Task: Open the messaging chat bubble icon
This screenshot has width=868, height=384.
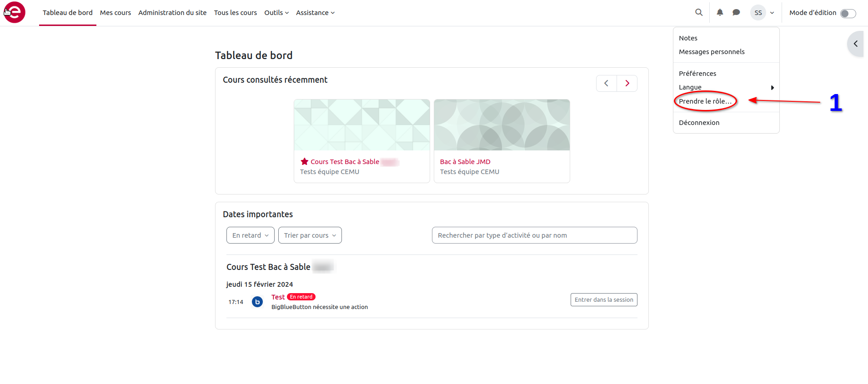Action: coord(736,13)
